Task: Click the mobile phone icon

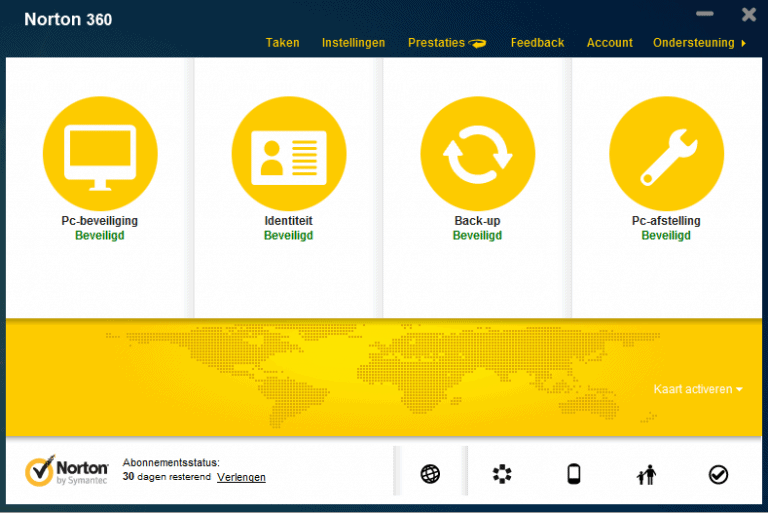Action: click(x=574, y=474)
